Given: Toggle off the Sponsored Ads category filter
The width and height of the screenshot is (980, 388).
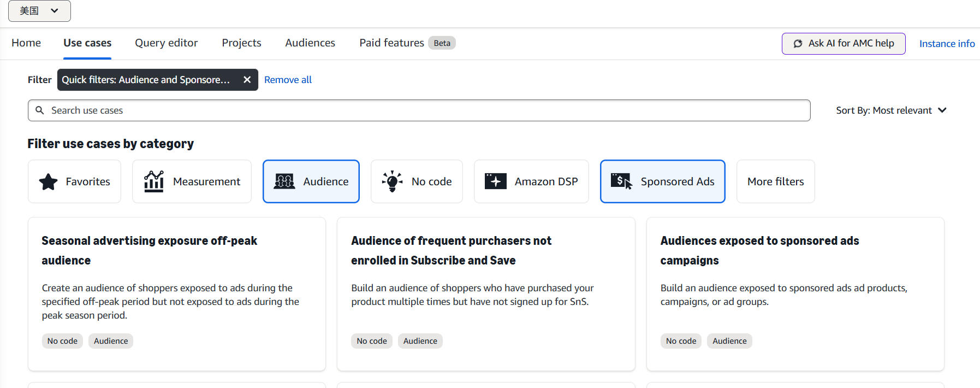Looking at the screenshot, I should pos(662,181).
